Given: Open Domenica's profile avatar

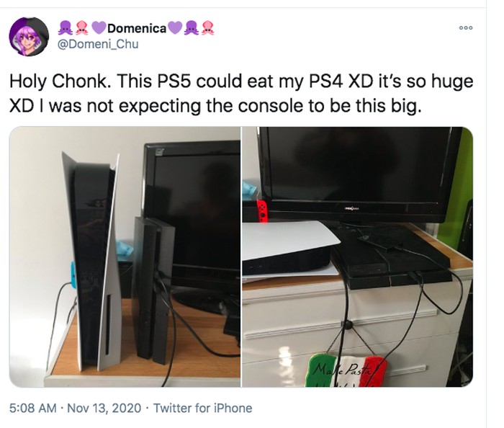Looking at the screenshot, I should [29, 37].
